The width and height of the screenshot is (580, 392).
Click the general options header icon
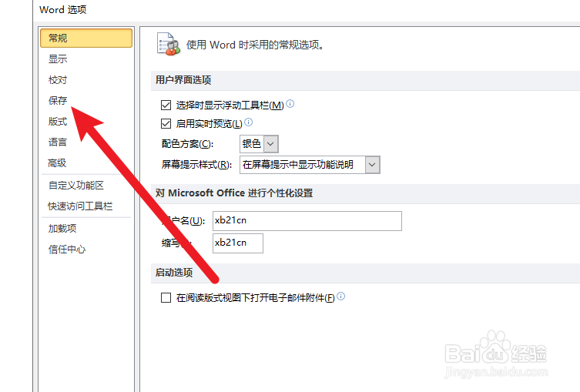coord(169,44)
